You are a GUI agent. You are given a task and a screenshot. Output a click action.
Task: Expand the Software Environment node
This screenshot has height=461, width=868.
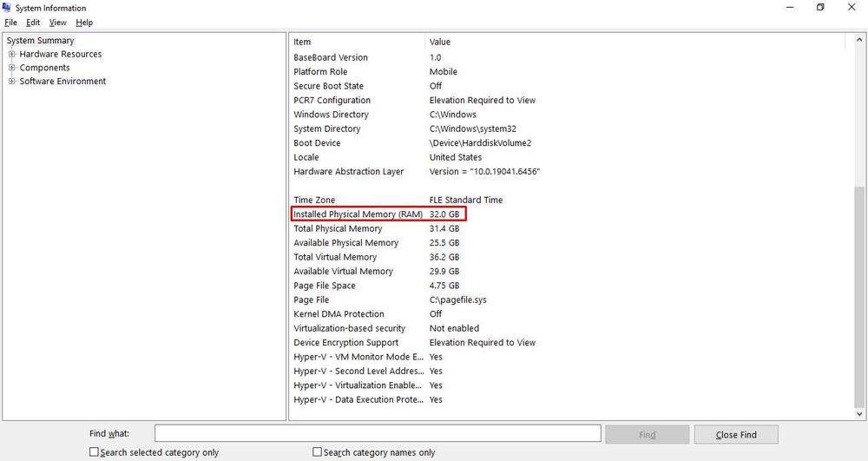point(11,81)
